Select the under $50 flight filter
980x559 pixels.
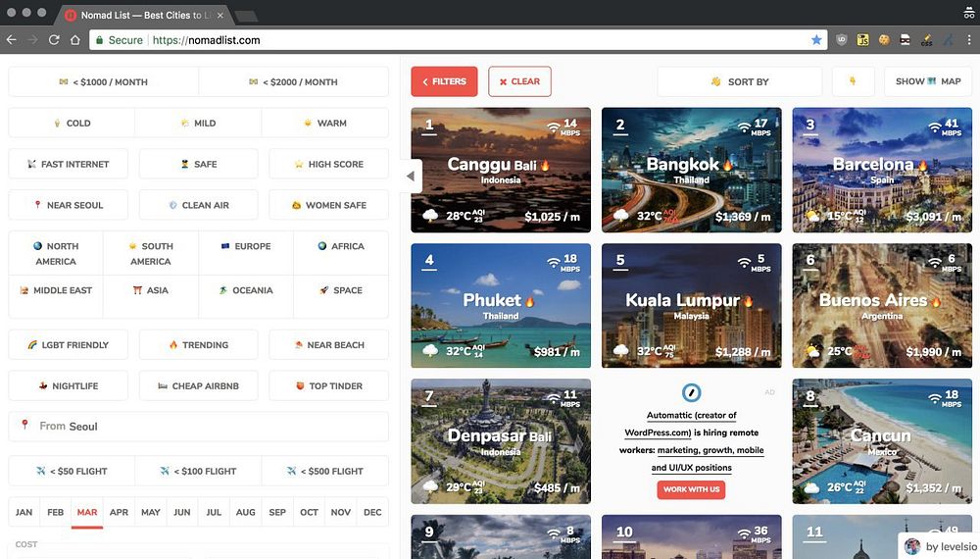[72, 471]
